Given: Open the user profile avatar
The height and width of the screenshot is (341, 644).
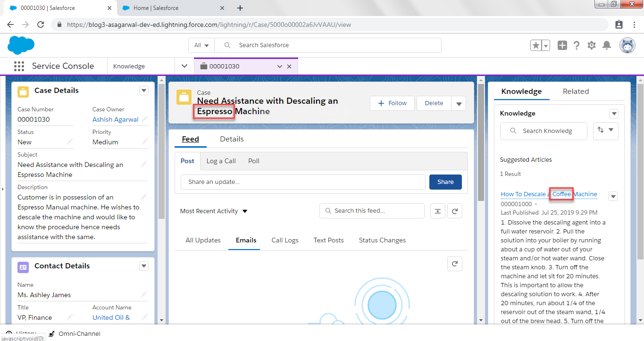Looking at the screenshot, I should (627, 45).
